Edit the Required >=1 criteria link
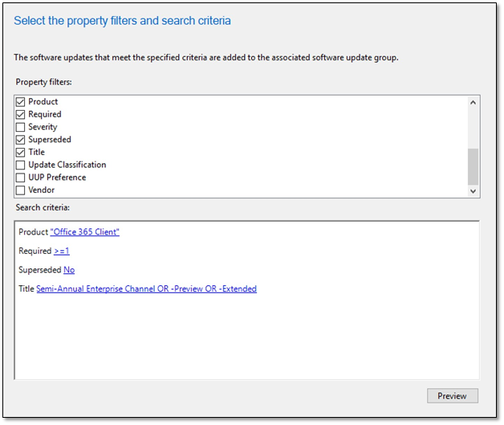Screen dimensions: 504x425 [62, 251]
